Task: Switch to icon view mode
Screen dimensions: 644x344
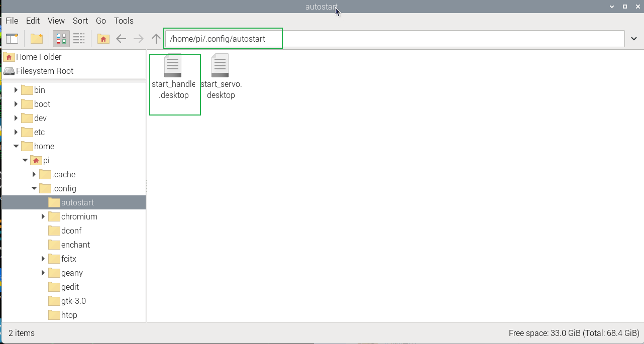Action: [x=61, y=39]
